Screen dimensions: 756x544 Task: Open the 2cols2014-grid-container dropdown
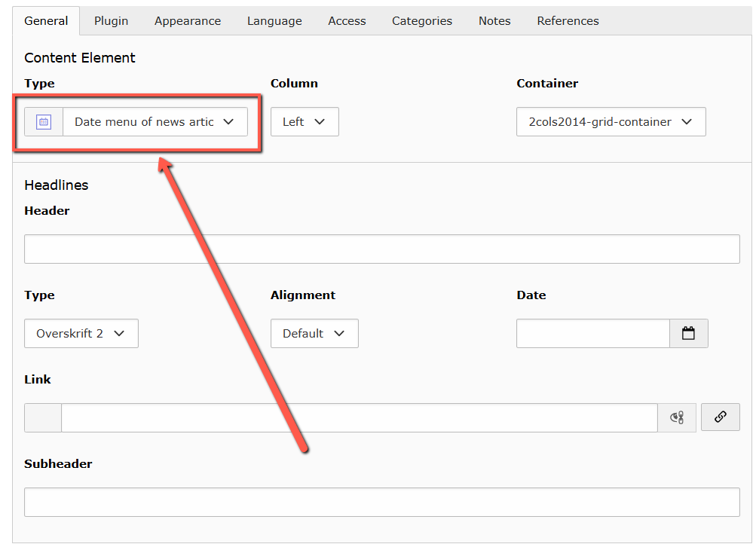tap(611, 122)
